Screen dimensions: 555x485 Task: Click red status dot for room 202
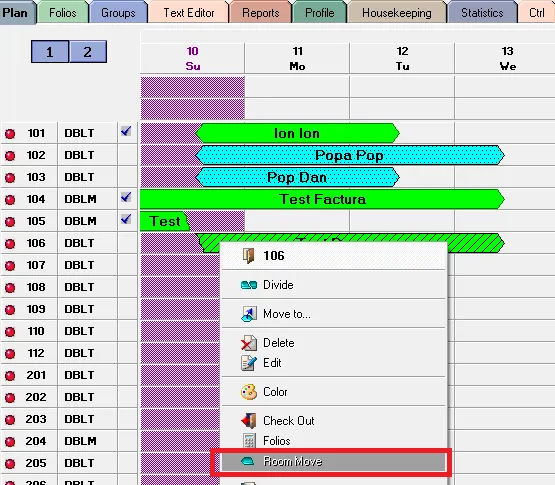coord(10,398)
